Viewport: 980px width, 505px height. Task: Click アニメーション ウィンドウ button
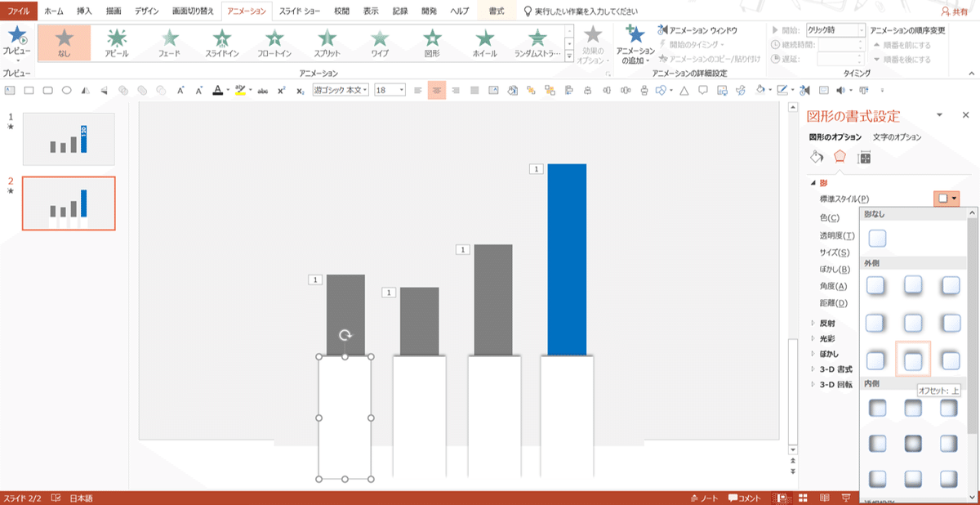click(697, 29)
